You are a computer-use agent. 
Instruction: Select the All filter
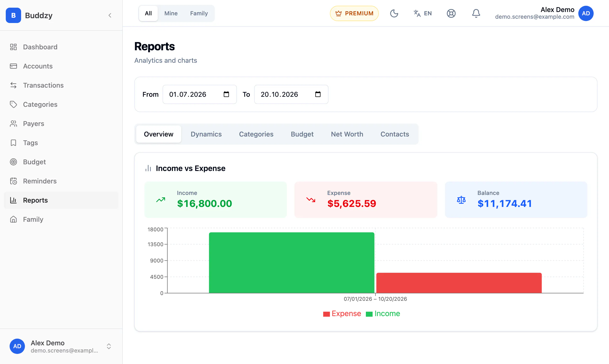pyautogui.click(x=148, y=13)
